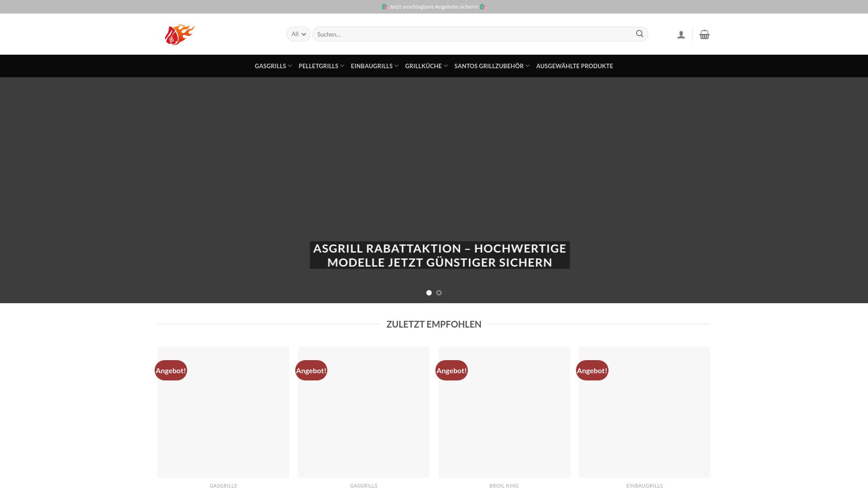Click the Broil King category link
Screen dimensions: 868x488
(x=504, y=485)
